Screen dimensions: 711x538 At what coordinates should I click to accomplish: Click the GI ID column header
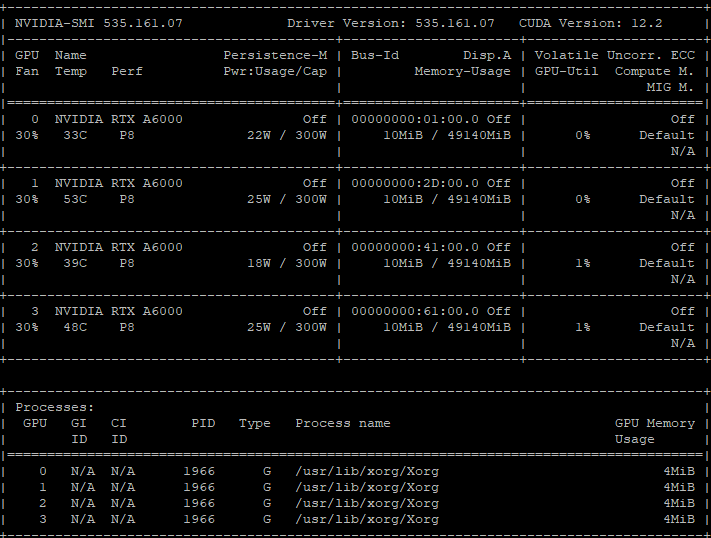79,431
